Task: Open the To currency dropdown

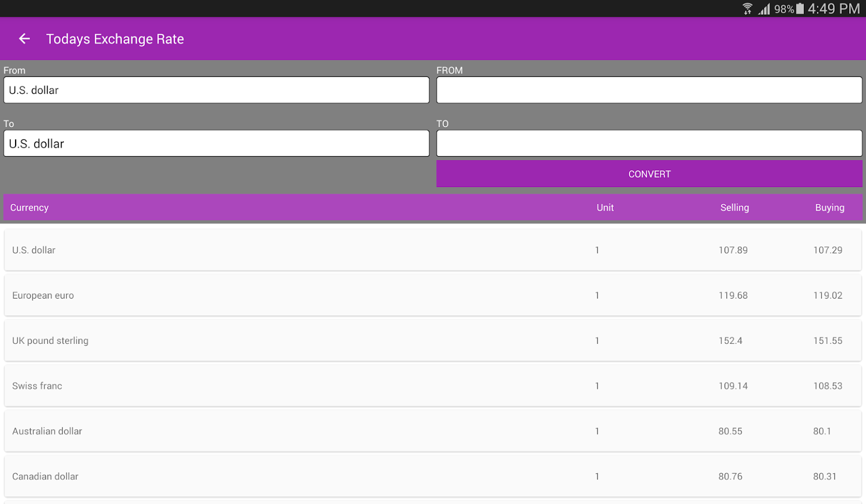Action: (x=216, y=143)
